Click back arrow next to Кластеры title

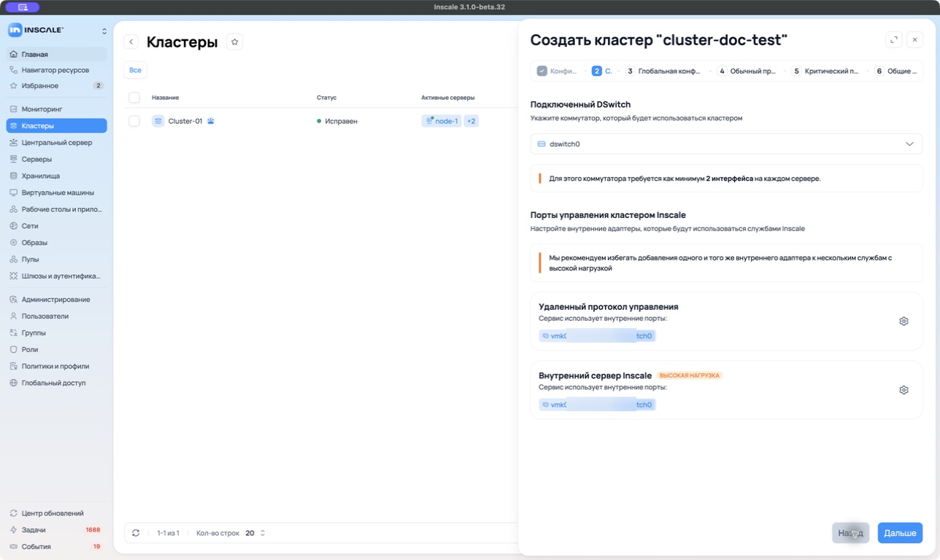point(131,42)
